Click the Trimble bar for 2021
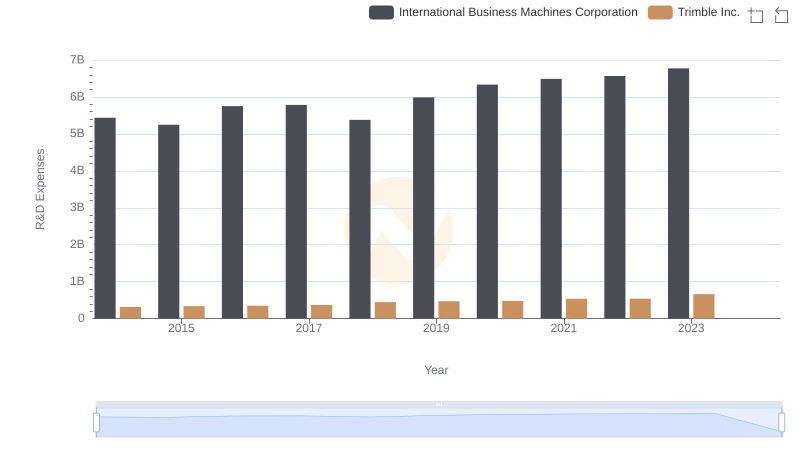 (577, 309)
